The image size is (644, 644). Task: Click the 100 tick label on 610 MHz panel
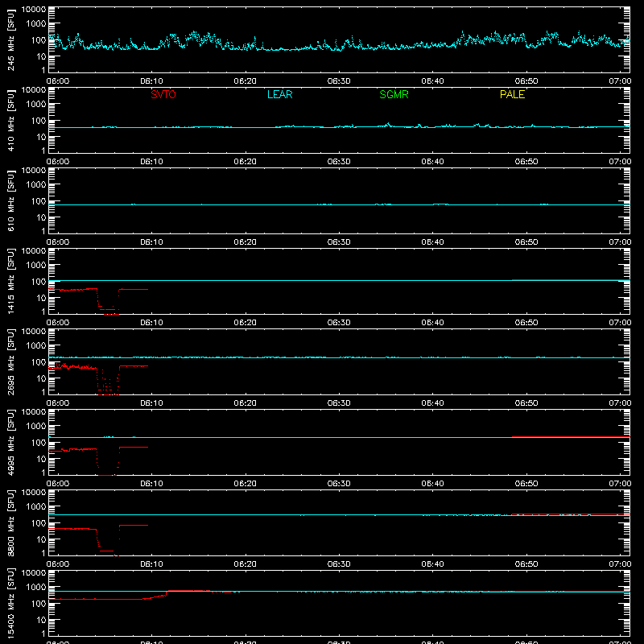tap(39, 201)
